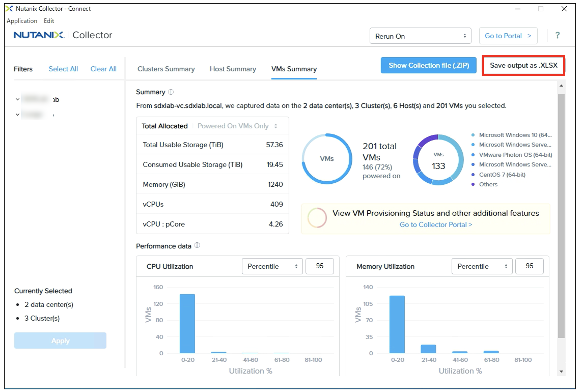Click Consumed Usable Storage (TiB) row

213,164
